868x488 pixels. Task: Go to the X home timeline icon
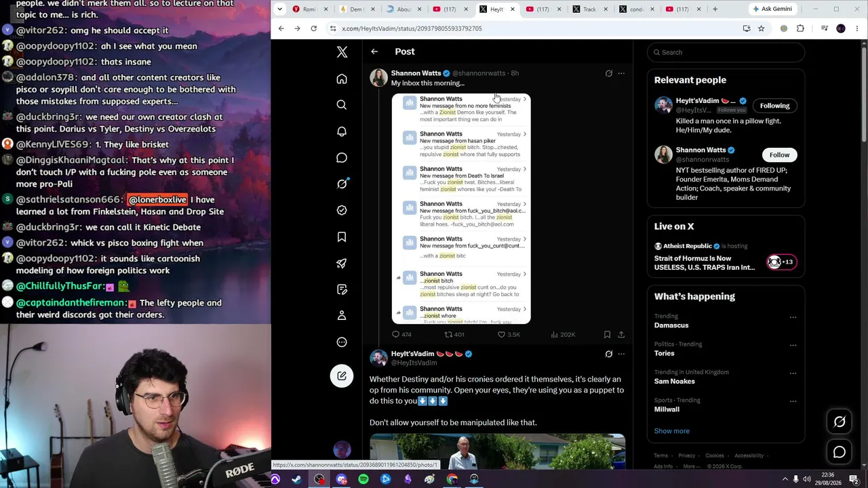point(342,79)
